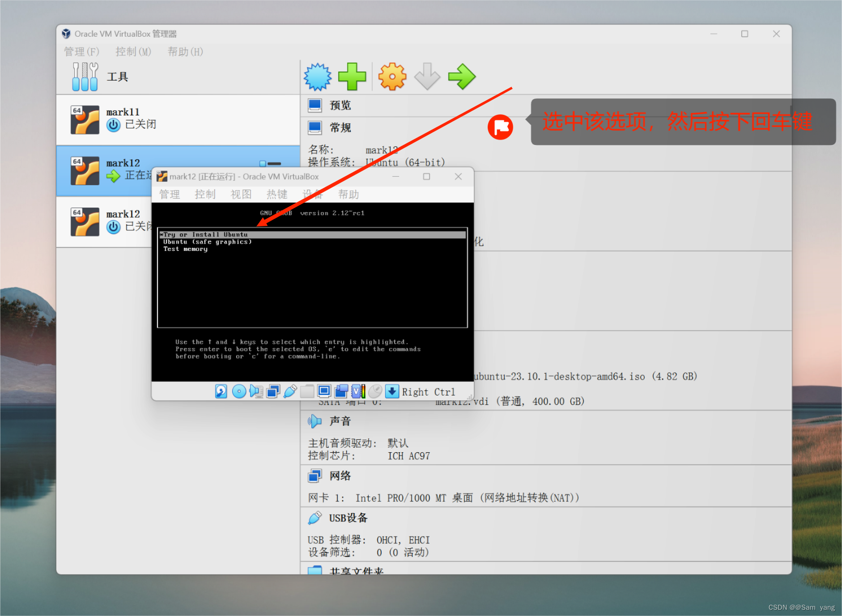The image size is (842, 616).
Task: Click 'Intel PRO/1000 MT 桌面' adapter text
Action: [x=414, y=498]
